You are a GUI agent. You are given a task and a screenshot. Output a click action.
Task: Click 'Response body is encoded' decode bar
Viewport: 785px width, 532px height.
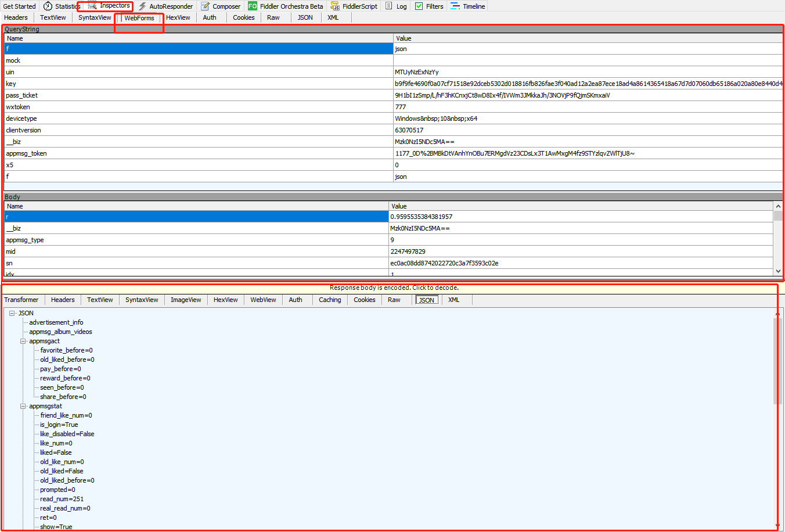click(x=394, y=287)
